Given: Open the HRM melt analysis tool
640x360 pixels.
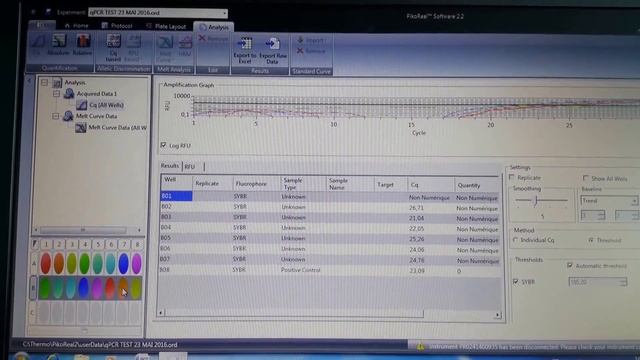Looking at the screenshot, I should (x=184, y=47).
